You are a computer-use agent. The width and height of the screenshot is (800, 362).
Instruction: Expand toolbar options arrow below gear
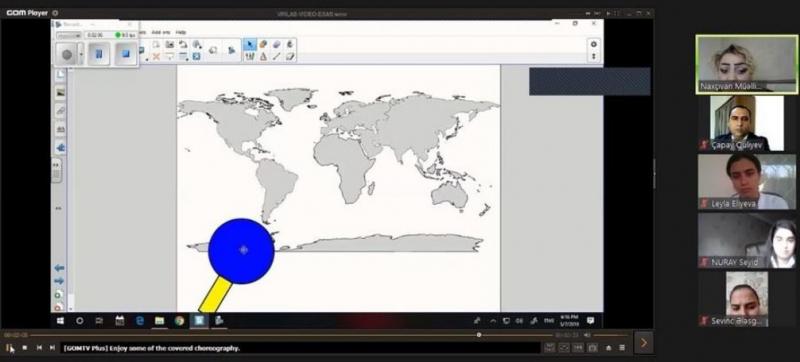tap(593, 56)
